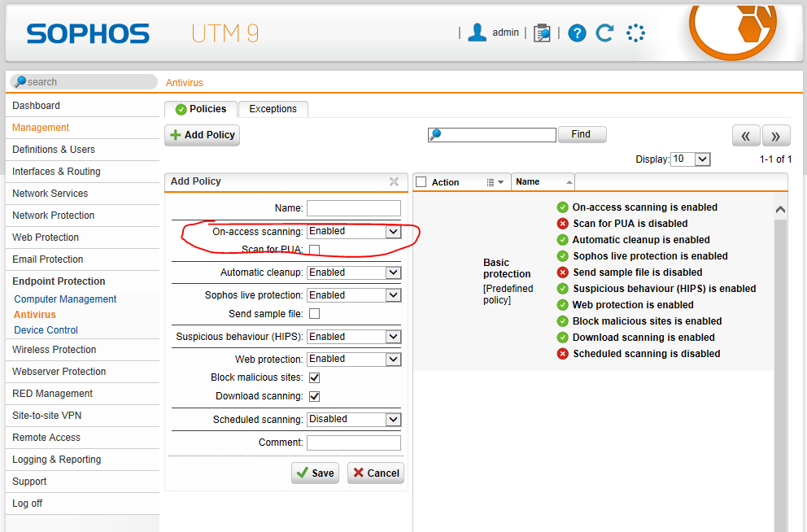Open the Suspicious behaviour (HIPS) dropdown
The image size is (807, 532).
pos(354,337)
